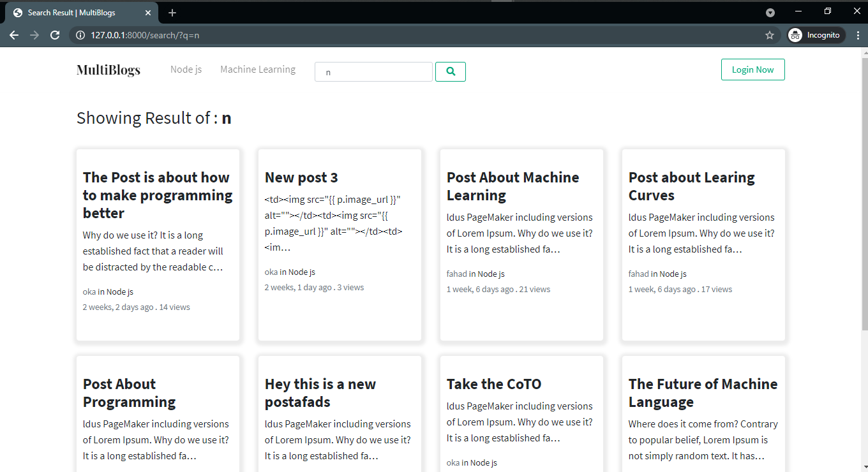Click author oka on programming better post

pos(89,291)
